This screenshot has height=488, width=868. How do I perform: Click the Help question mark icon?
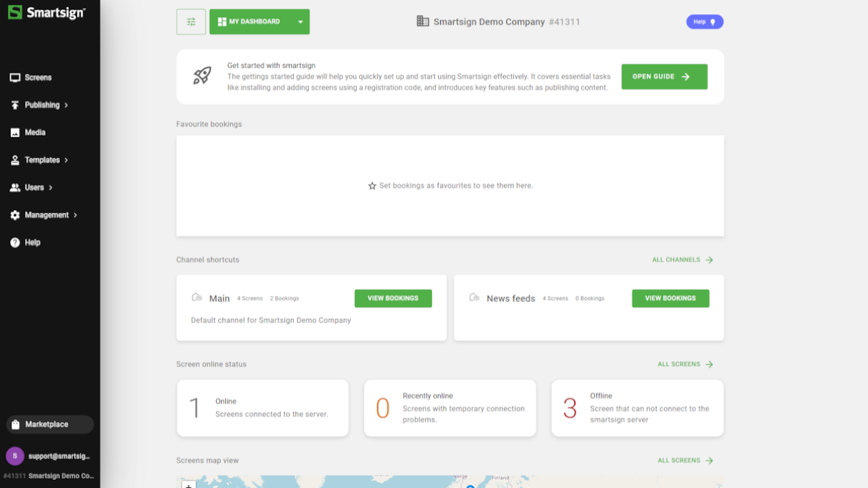(15, 243)
